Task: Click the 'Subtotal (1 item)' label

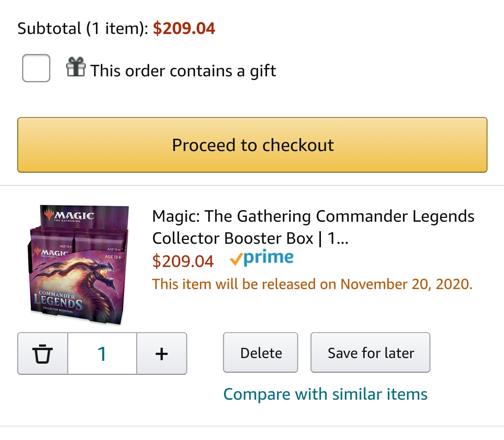Action: coord(83,28)
